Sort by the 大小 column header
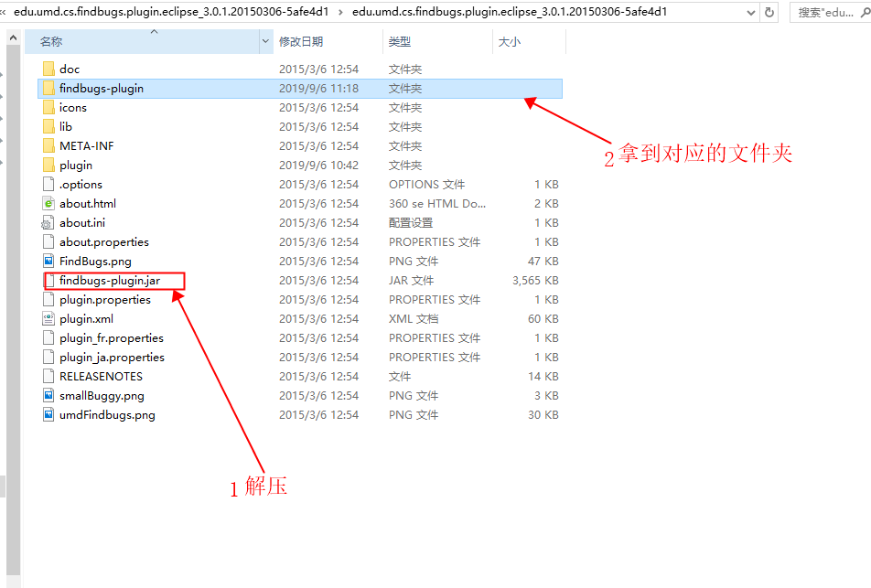This screenshot has height=588, width=871. click(x=529, y=42)
